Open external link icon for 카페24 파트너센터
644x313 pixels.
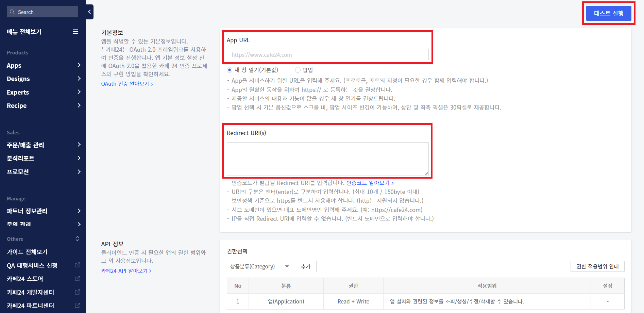[78, 306]
